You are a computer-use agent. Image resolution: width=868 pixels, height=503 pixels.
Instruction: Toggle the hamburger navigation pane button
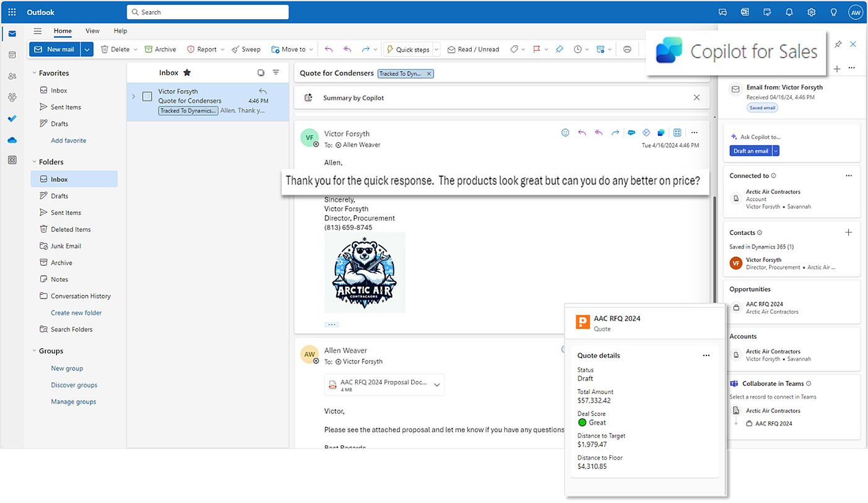pyautogui.click(x=38, y=31)
